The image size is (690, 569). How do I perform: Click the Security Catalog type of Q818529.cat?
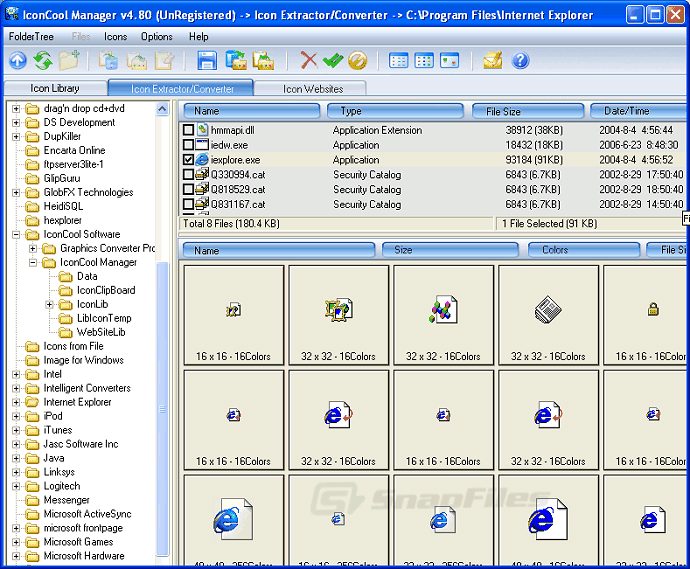367,190
